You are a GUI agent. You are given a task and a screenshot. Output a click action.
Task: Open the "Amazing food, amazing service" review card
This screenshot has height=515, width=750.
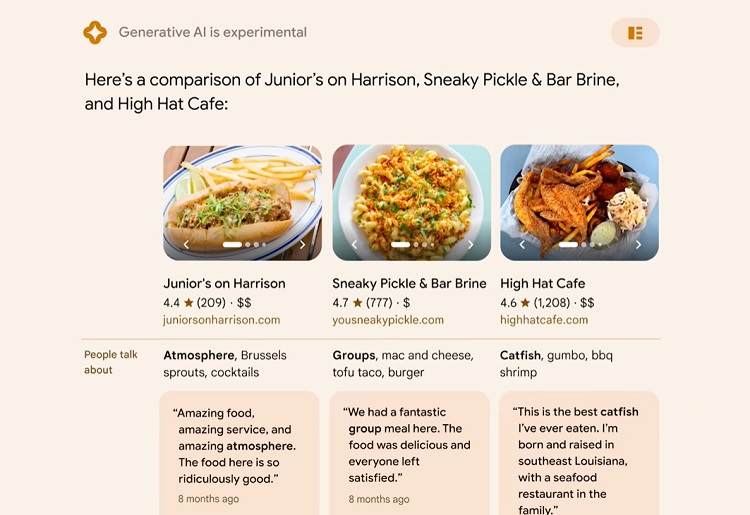[x=239, y=453]
